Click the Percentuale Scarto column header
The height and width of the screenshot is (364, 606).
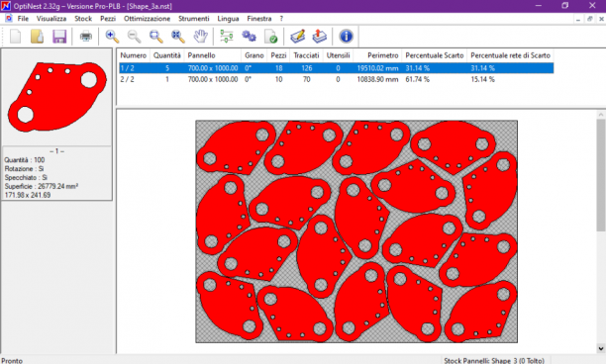(x=435, y=55)
